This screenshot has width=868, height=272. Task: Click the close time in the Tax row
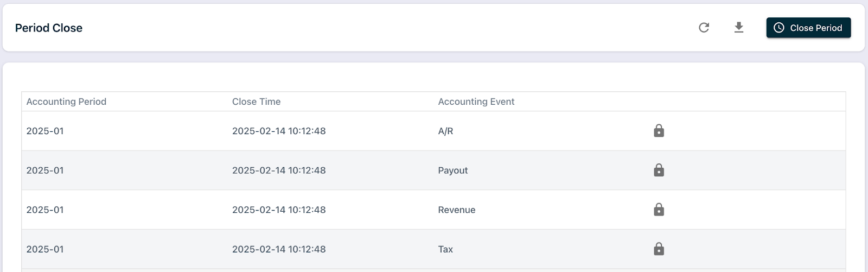click(x=279, y=249)
